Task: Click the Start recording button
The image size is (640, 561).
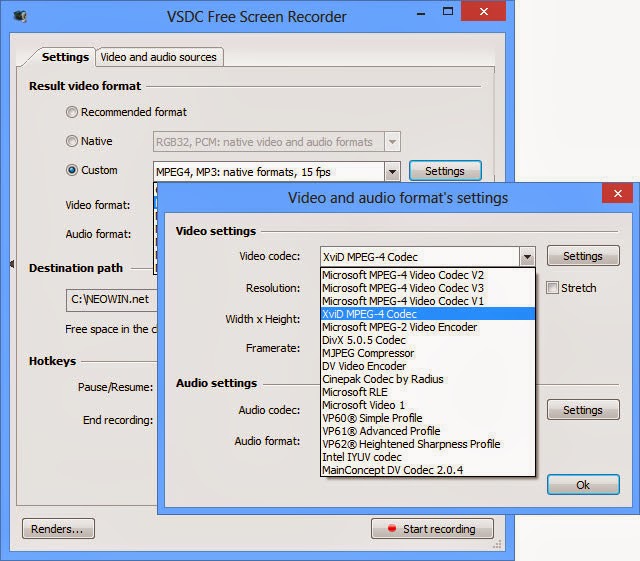Action: point(432,529)
